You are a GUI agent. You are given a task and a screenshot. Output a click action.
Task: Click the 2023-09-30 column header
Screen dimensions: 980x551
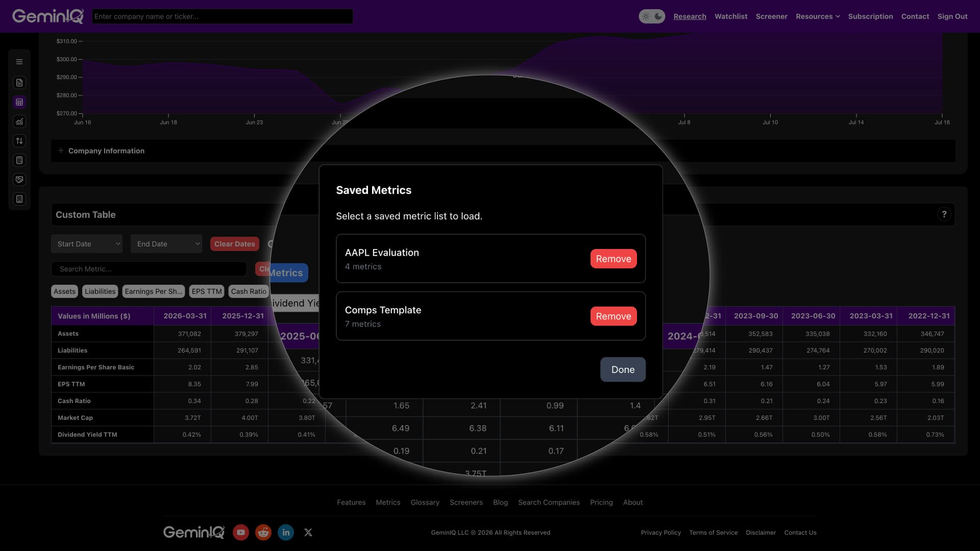pos(754,316)
